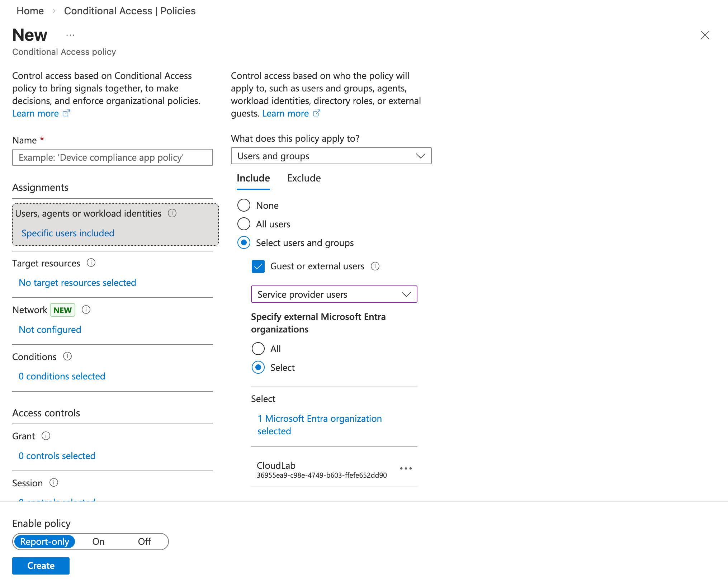728x581 pixels.
Task: Click info icon beside Users, agents or workload identities
Action: [172, 213]
